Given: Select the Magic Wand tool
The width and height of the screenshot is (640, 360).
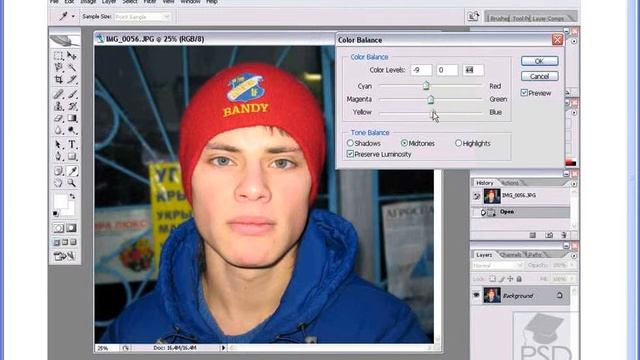Looking at the screenshot, I should coord(72,67).
